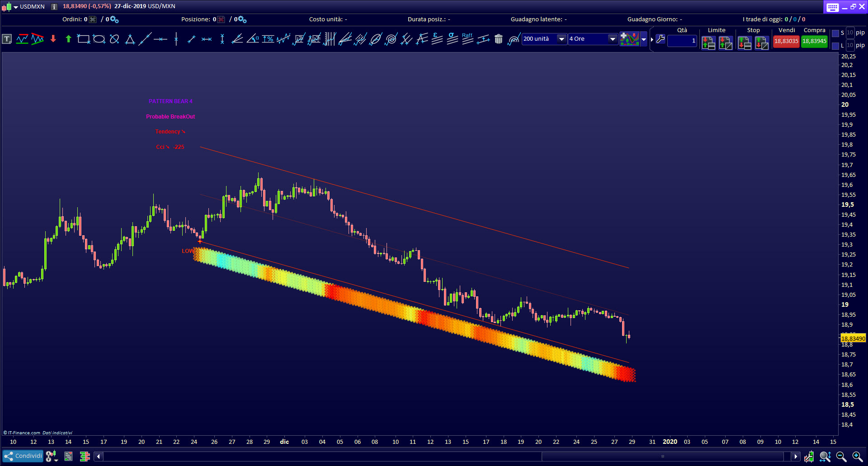The height and width of the screenshot is (466, 868).
Task: Select the rectangle drawing tool
Action: point(83,39)
